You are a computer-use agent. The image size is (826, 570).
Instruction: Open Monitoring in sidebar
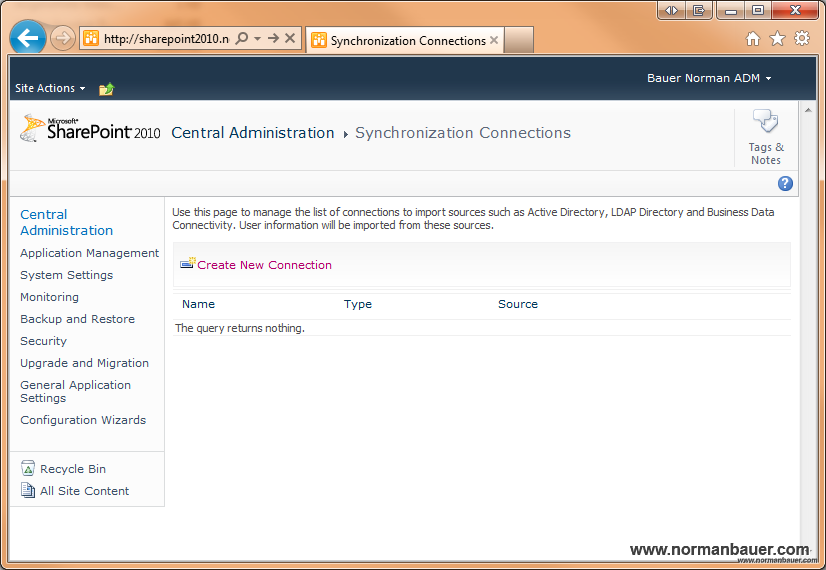(49, 297)
